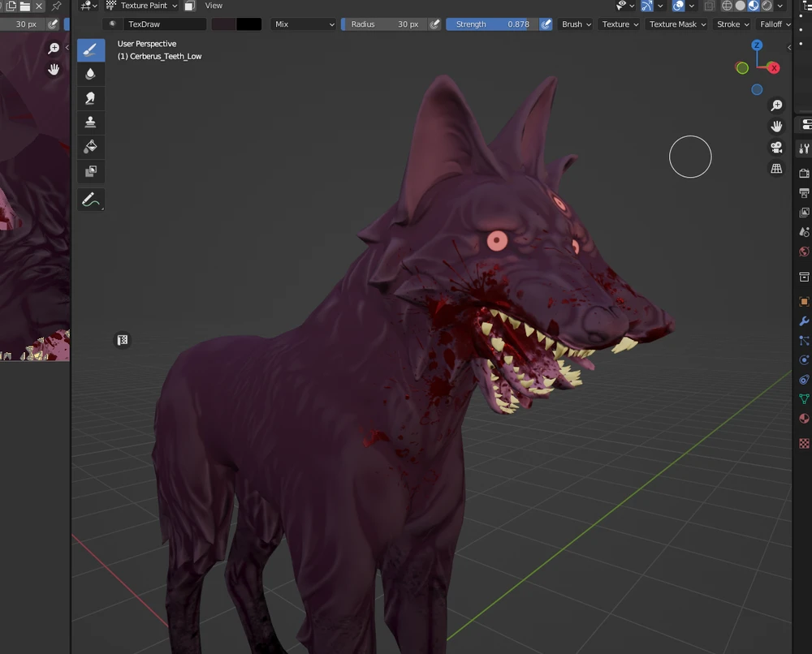
Task: Open Texture properties tab
Action: point(804,443)
